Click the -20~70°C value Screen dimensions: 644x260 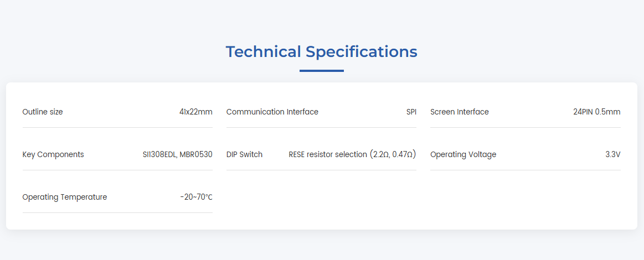197,197
